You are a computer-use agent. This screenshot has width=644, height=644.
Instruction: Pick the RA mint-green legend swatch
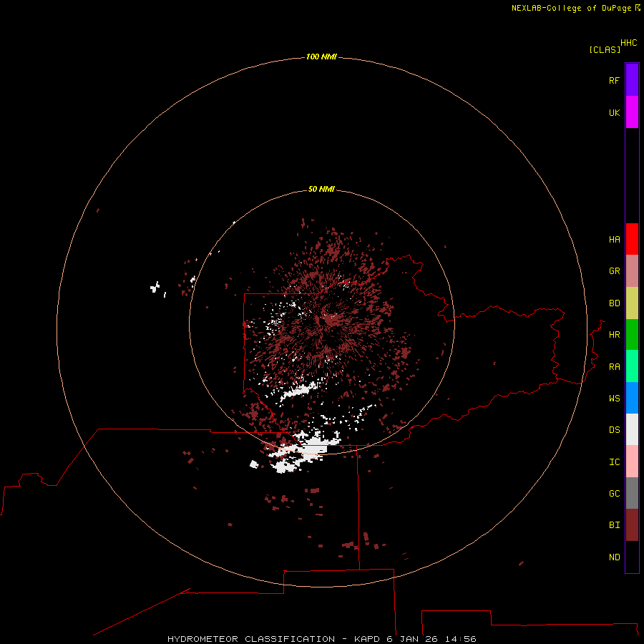pyautogui.click(x=632, y=366)
